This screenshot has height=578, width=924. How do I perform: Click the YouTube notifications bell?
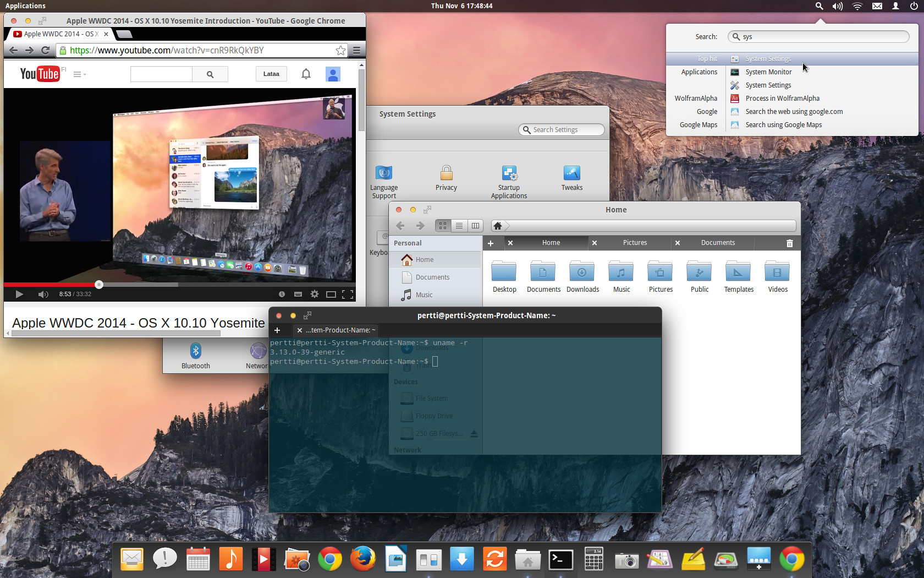point(306,74)
